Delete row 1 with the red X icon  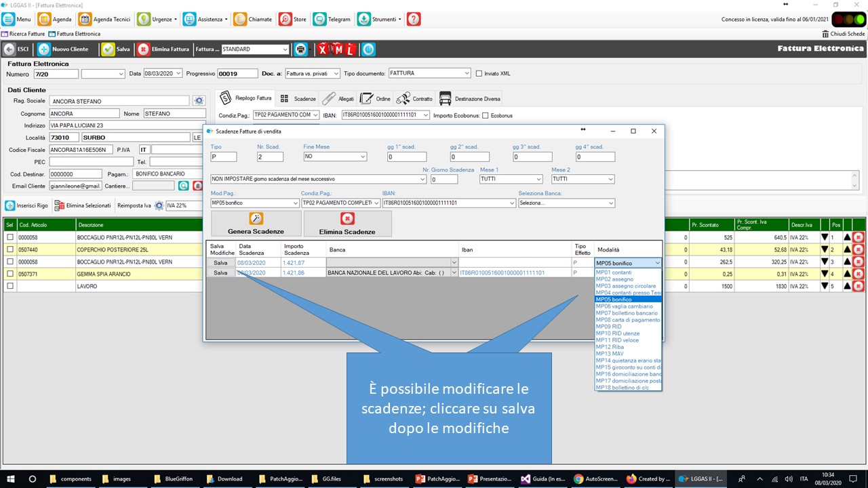pyautogui.click(x=858, y=238)
